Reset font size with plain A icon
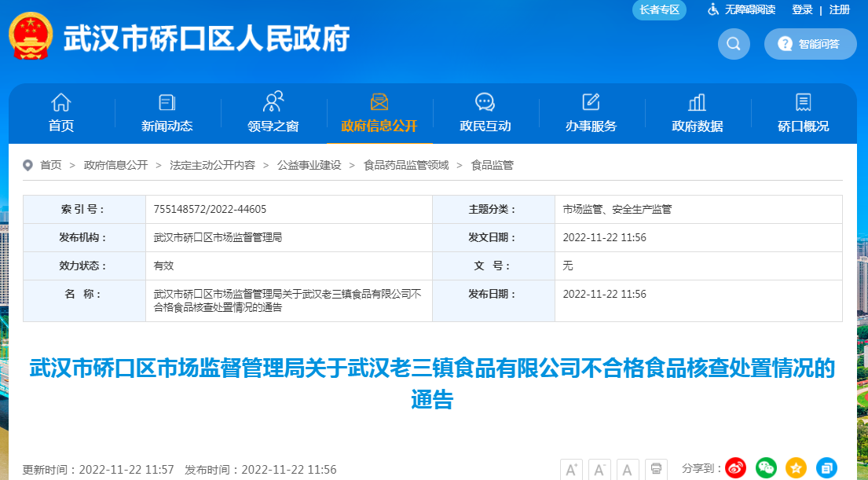This screenshot has width=868, height=480. click(x=628, y=470)
